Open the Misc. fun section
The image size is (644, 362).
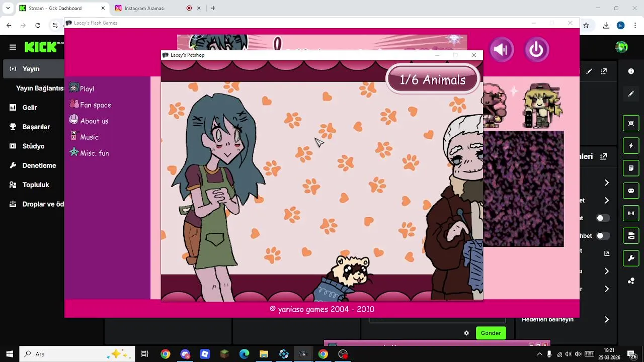(x=89, y=153)
